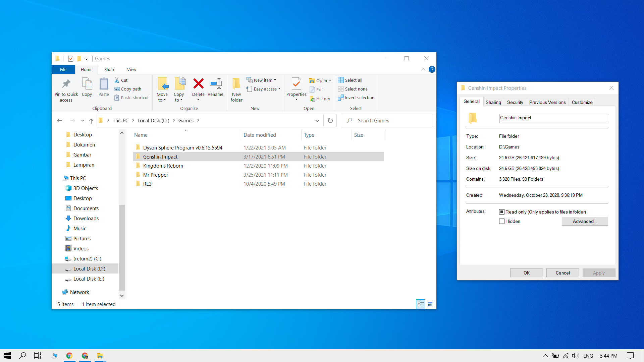Expand the Open dropdown arrow

click(x=330, y=80)
